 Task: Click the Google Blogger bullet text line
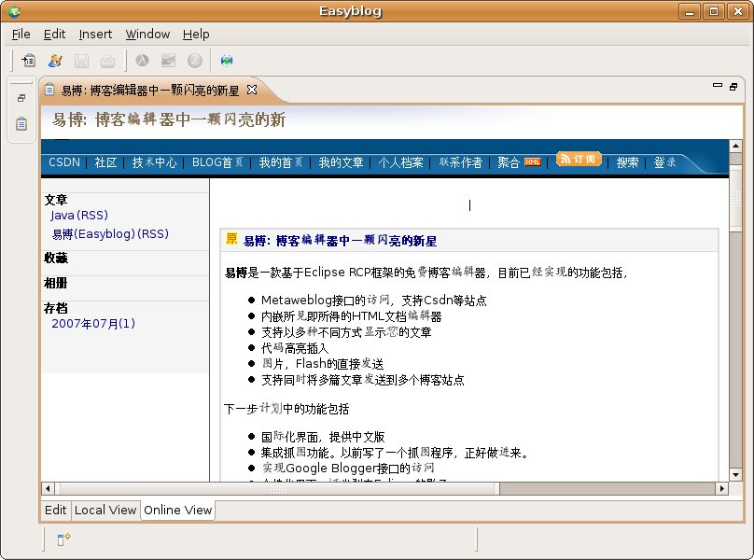click(x=348, y=468)
